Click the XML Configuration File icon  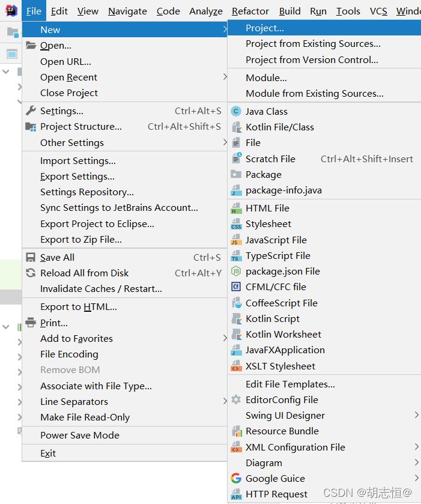(x=237, y=447)
